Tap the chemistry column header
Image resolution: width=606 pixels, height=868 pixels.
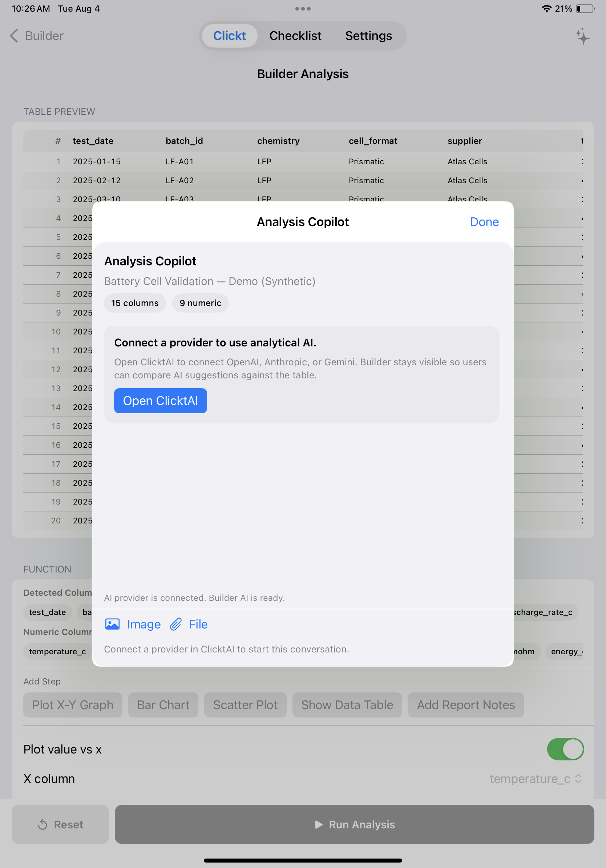(x=278, y=141)
